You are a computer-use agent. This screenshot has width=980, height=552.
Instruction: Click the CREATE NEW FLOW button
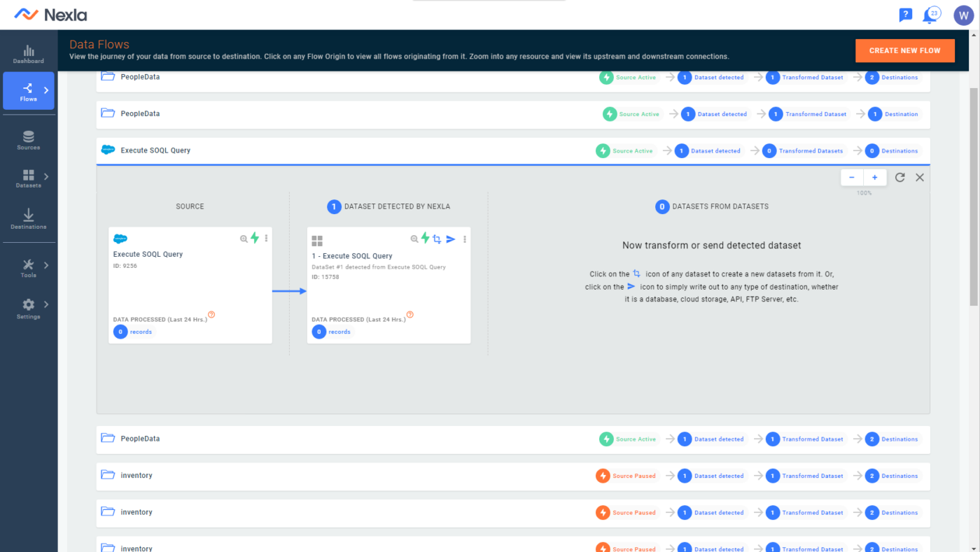tap(904, 50)
